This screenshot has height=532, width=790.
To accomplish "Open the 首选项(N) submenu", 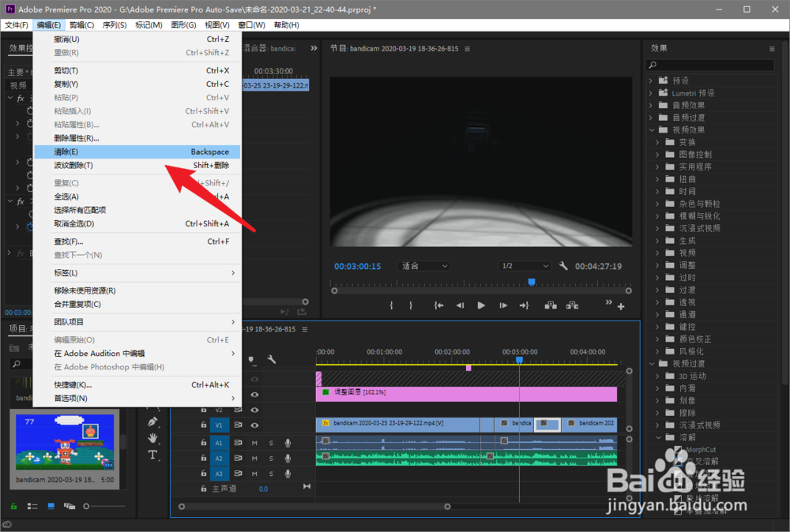I will (137, 398).
